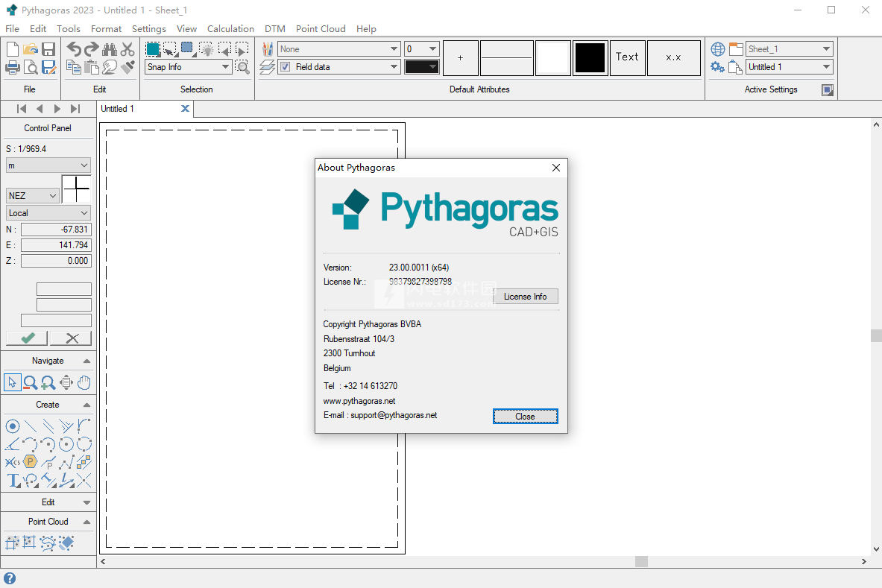Open the print preview magnifier icon
This screenshot has height=588, width=882.
pyautogui.click(x=31, y=68)
